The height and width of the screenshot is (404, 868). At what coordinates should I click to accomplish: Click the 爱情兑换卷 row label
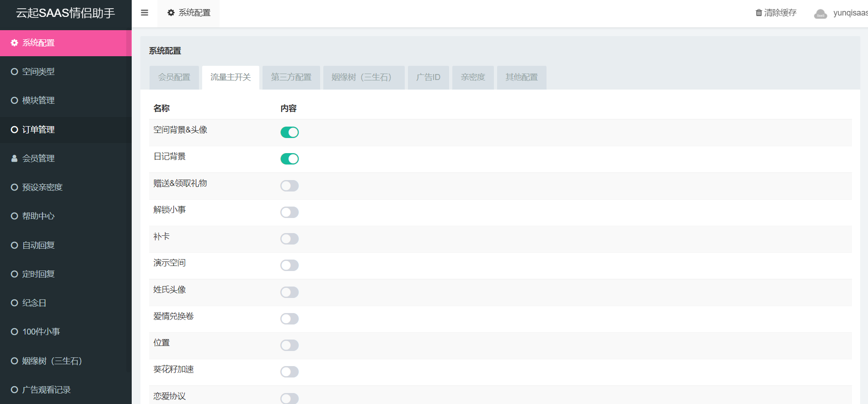[174, 316]
